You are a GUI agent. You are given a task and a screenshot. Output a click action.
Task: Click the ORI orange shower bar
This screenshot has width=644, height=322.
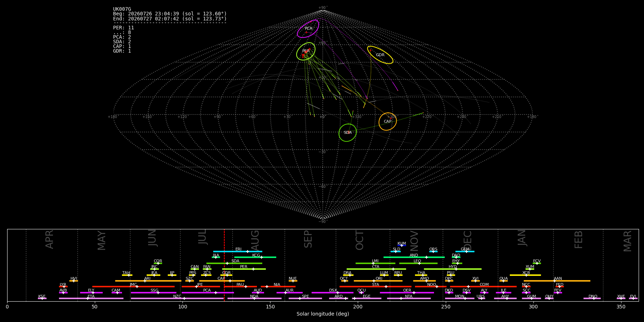click(378, 281)
